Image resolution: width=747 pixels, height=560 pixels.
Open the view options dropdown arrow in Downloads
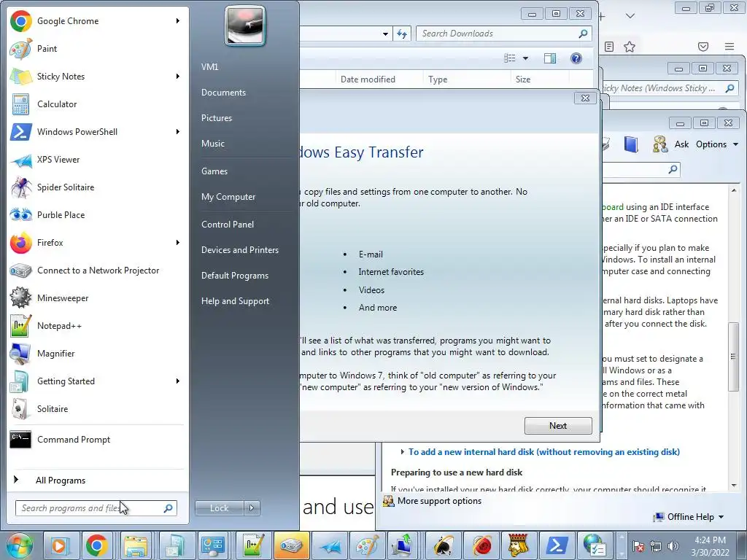point(525,58)
